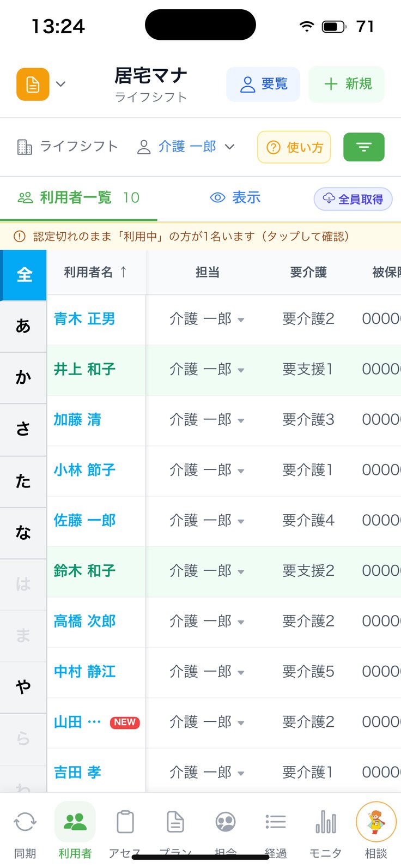Click 要介護3 cell for 加藤 清
The width and height of the screenshot is (401, 868).
click(x=308, y=419)
